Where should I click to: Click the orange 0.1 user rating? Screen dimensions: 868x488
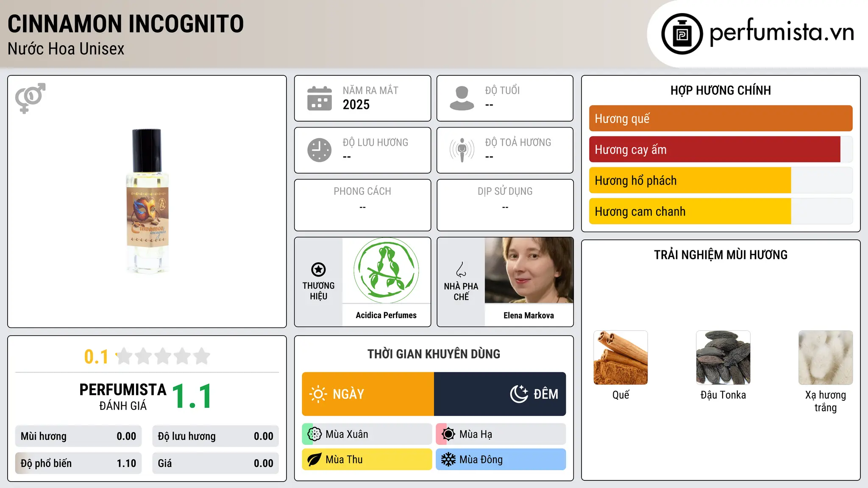(96, 357)
